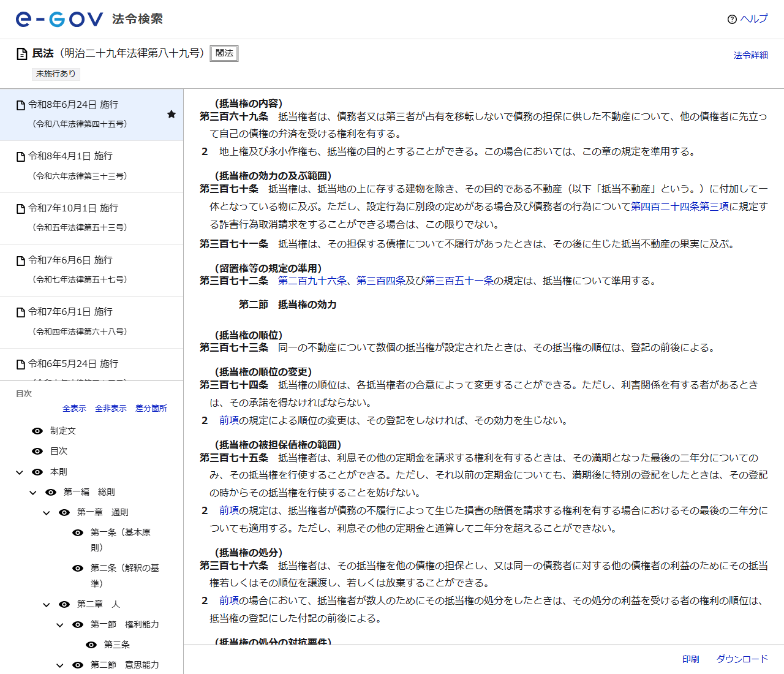
Task: Toggle visibility eye for 第一章 通則
Action: 64,513
